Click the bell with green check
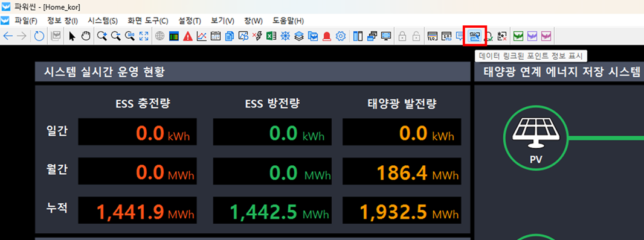 pos(489,37)
